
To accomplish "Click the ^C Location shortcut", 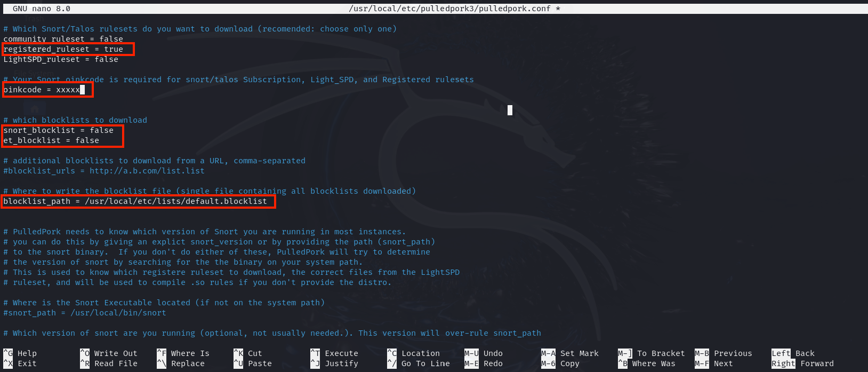I will (x=414, y=353).
